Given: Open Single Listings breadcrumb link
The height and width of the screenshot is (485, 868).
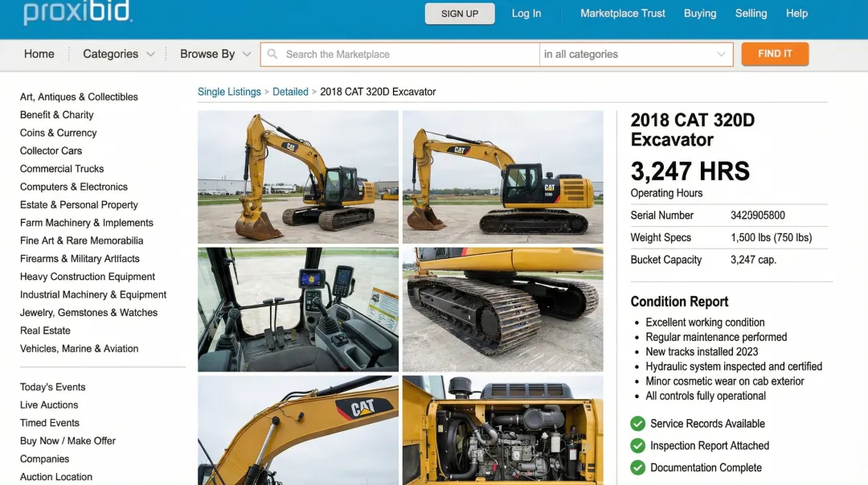Looking at the screenshot, I should (x=229, y=92).
